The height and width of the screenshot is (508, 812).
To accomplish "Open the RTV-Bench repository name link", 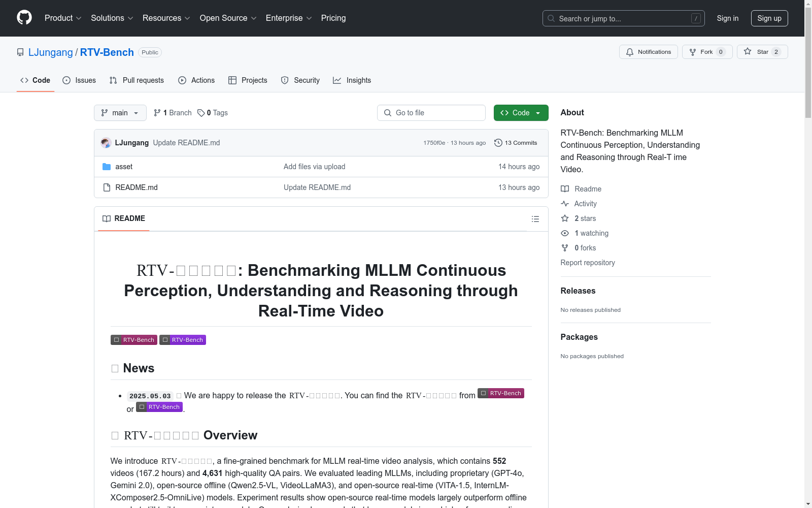I will point(107,52).
